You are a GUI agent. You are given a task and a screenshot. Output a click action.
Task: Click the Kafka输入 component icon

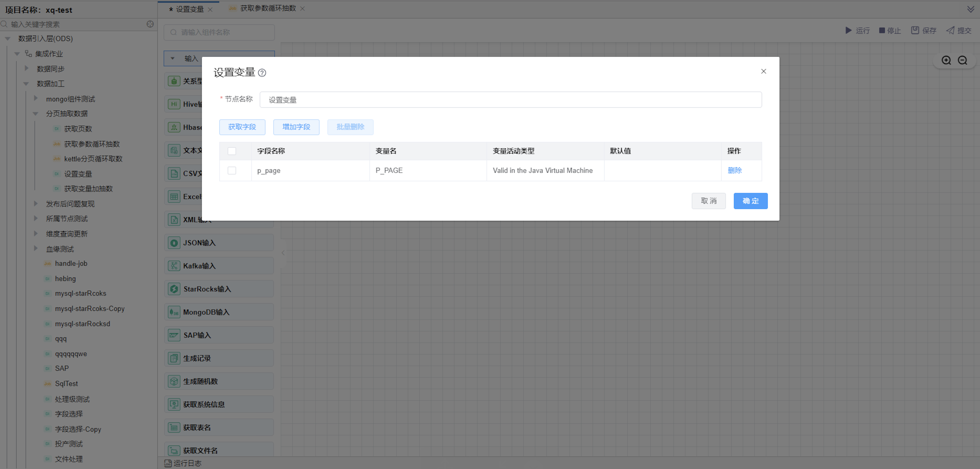click(174, 266)
